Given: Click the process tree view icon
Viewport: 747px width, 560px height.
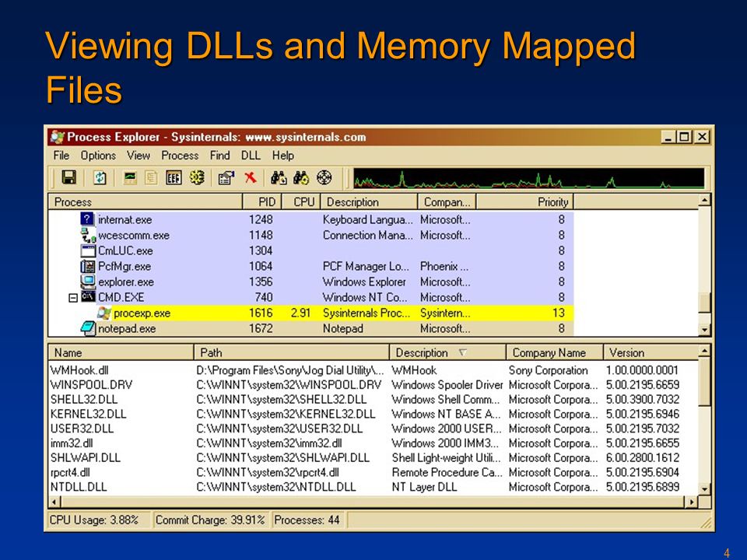Looking at the screenshot, I should click(151, 177).
